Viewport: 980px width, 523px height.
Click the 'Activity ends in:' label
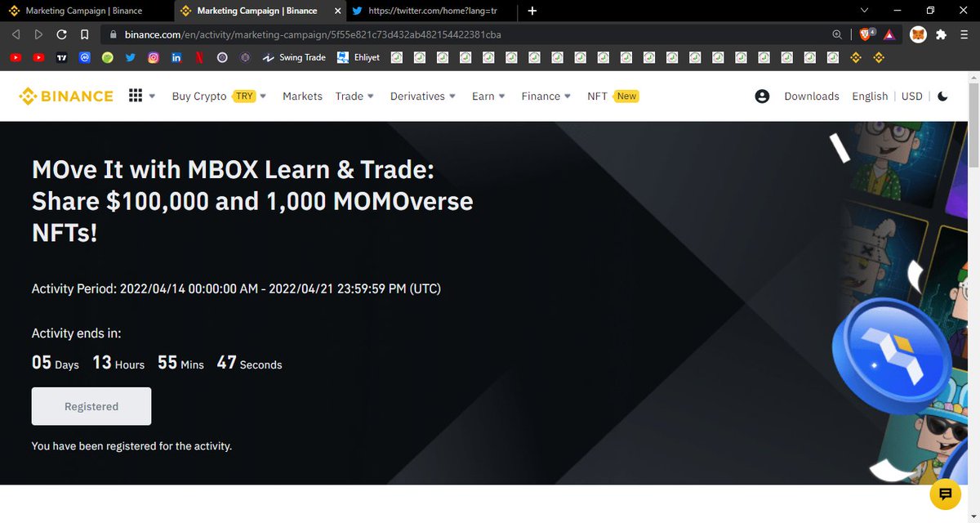click(x=76, y=333)
